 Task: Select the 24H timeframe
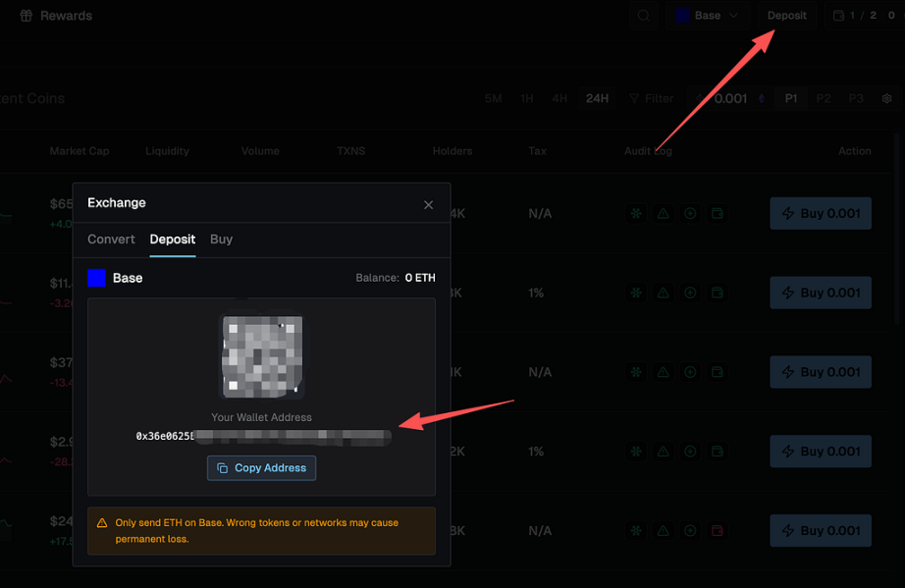(x=597, y=99)
